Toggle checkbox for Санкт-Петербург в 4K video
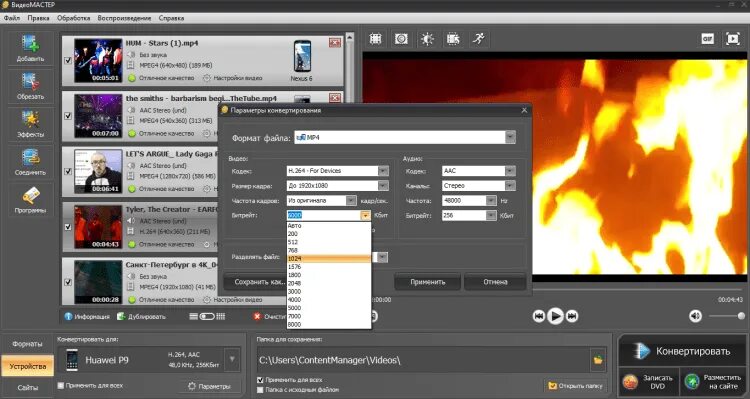The width and height of the screenshot is (750, 399). pyautogui.click(x=67, y=282)
